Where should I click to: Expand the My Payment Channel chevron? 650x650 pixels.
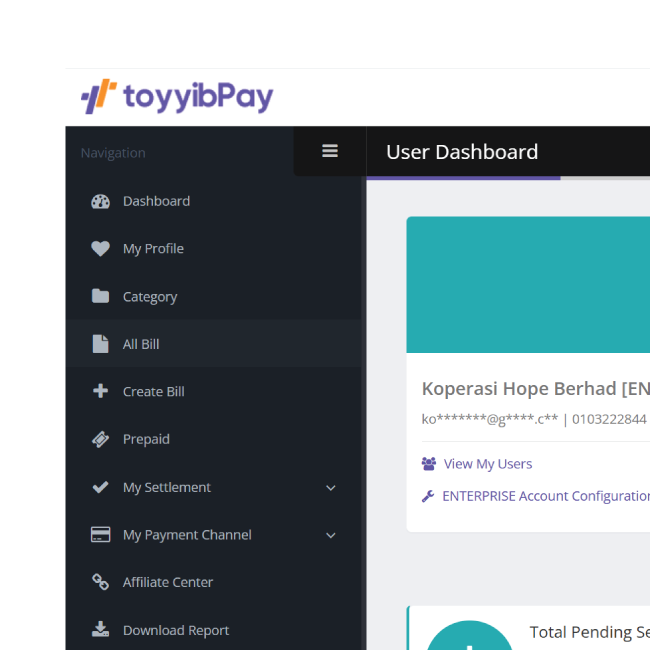[x=331, y=535]
